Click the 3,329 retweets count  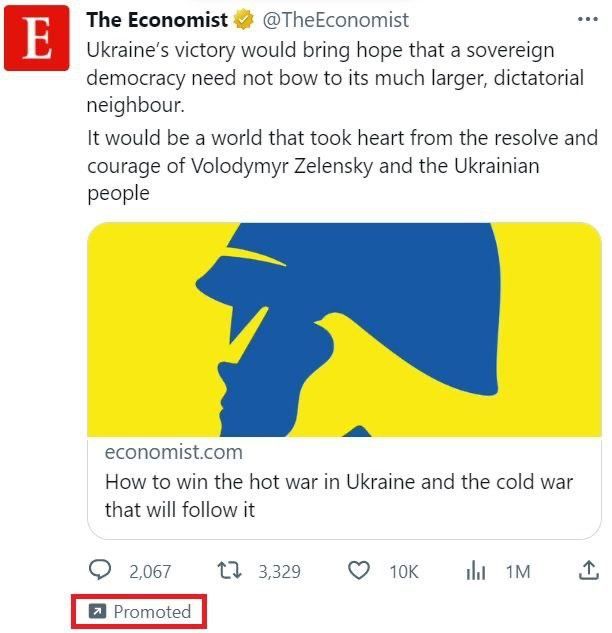280,572
